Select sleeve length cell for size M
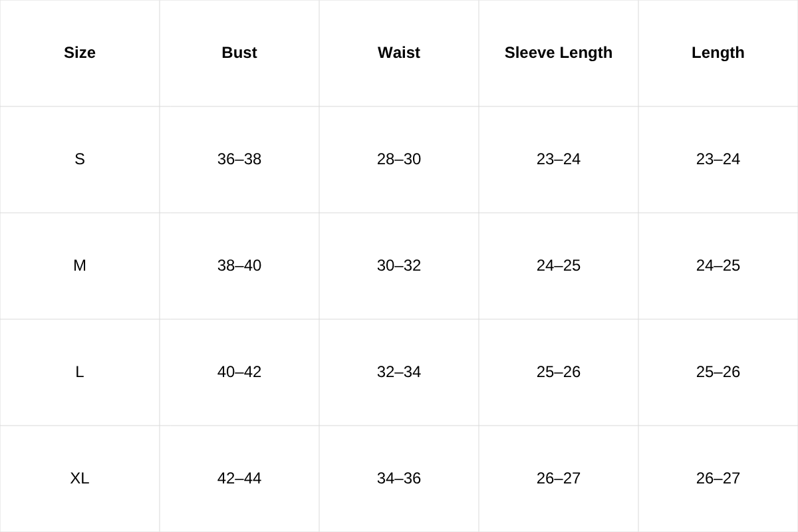798x532 pixels. pos(559,265)
